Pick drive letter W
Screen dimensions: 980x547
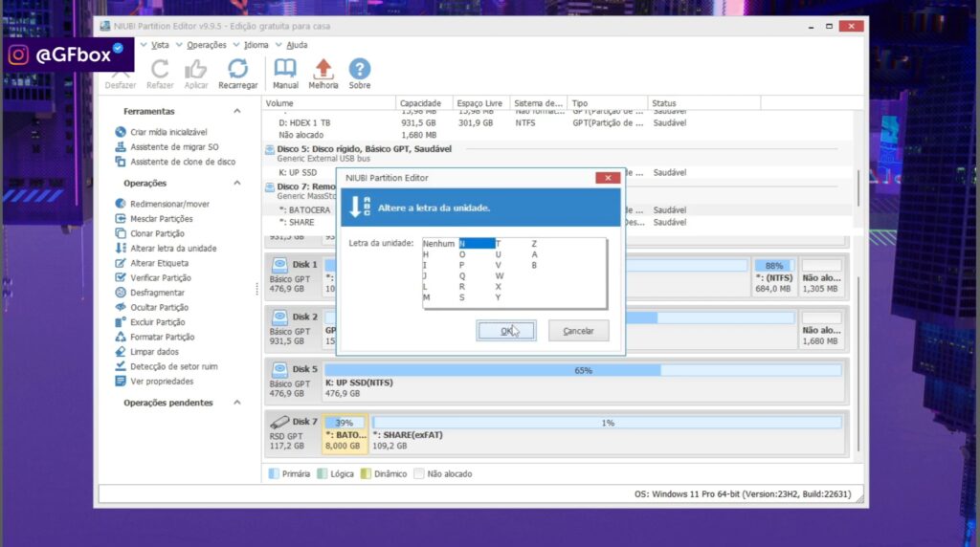click(499, 276)
